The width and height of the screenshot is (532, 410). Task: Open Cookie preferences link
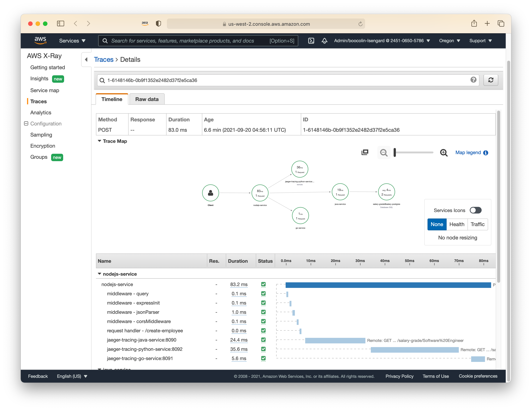point(478,376)
